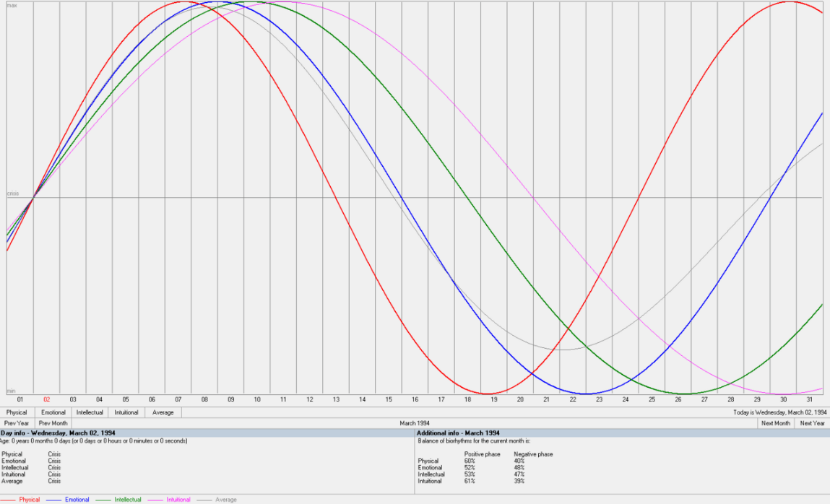Select day 02 highlighted in red
Image resolution: width=830 pixels, height=504 pixels.
pyautogui.click(x=46, y=399)
